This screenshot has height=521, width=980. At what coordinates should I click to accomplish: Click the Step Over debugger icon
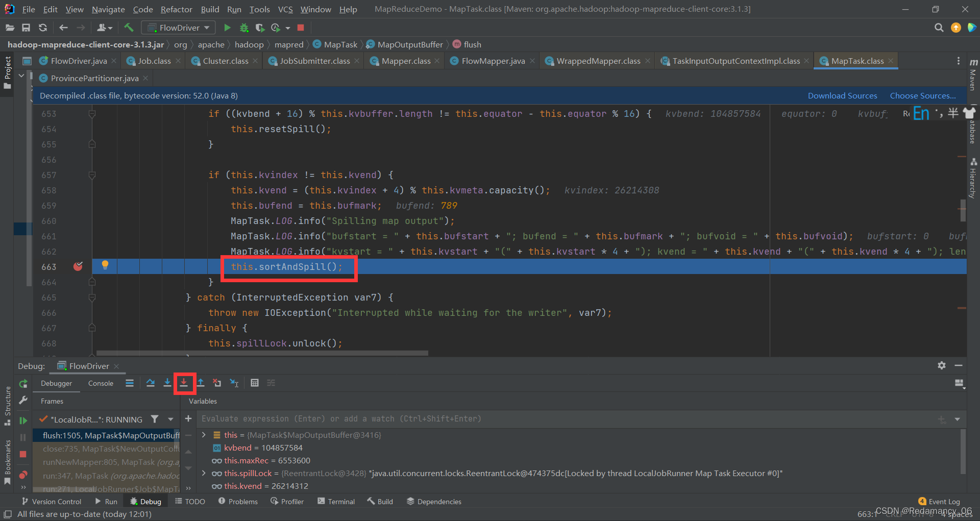click(151, 383)
